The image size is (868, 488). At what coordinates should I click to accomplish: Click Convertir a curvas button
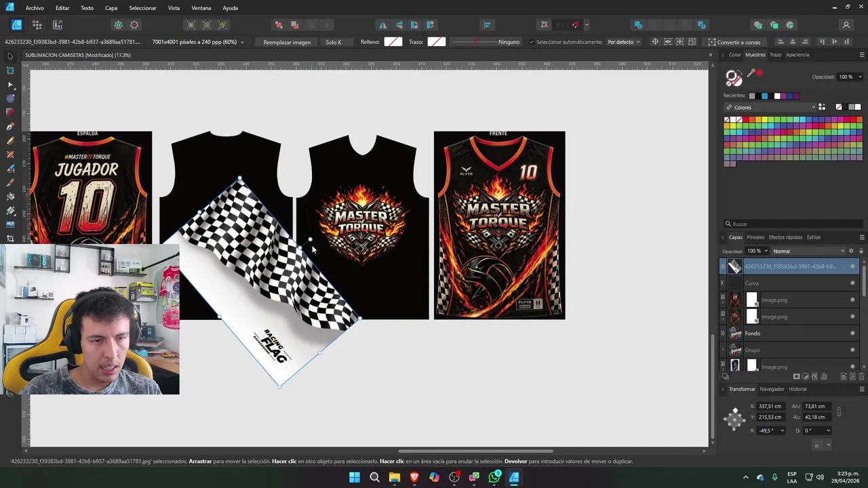click(x=734, y=42)
